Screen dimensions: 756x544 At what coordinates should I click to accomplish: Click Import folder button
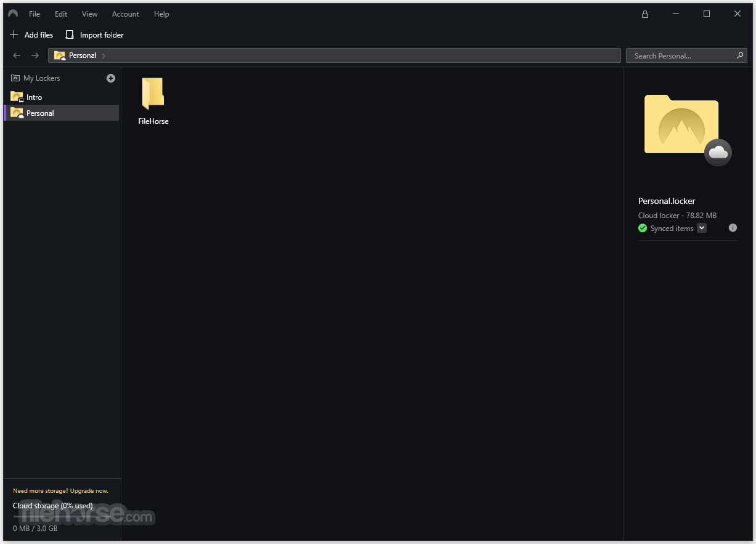(95, 35)
